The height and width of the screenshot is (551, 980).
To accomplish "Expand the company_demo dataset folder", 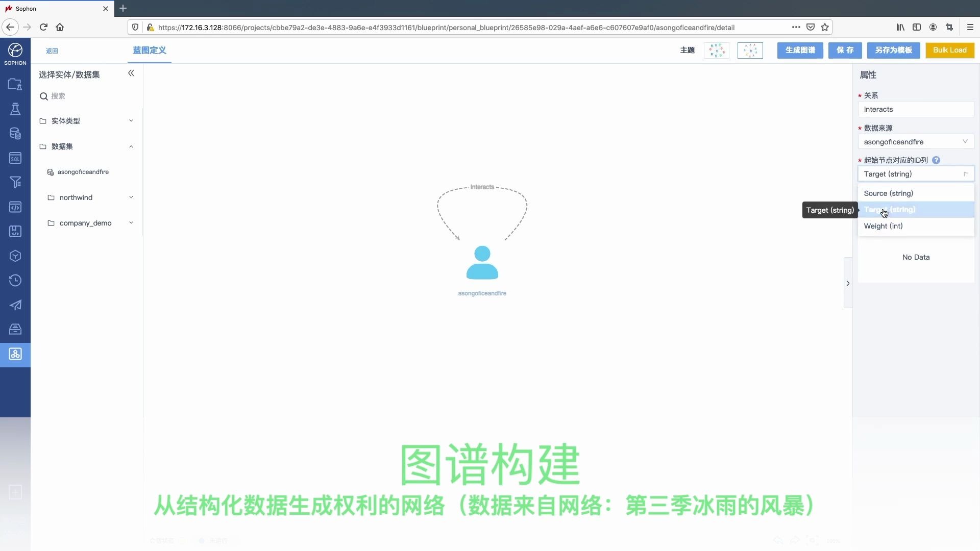I will pos(131,222).
